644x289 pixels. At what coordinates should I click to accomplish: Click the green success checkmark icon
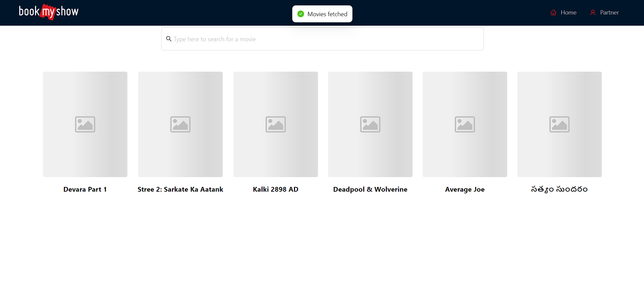(300, 14)
